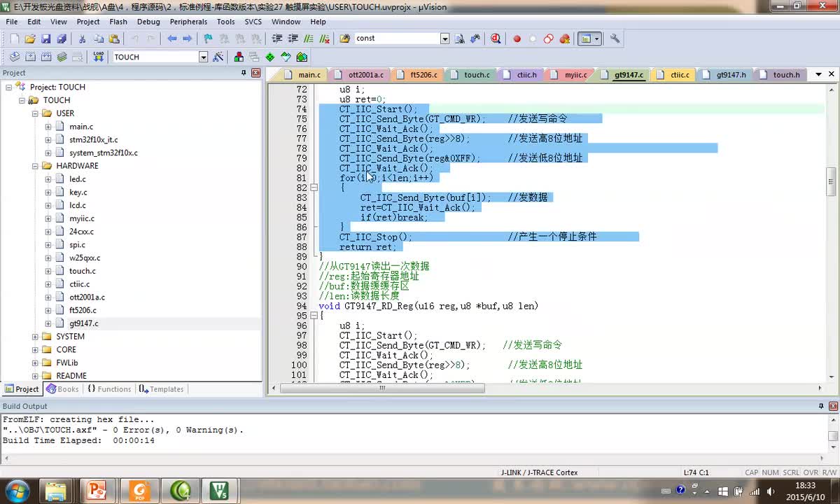The width and height of the screenshot is (840, 504).
Task: Rebuild all target files with the Rebuild icon
Action: (46, 57)
